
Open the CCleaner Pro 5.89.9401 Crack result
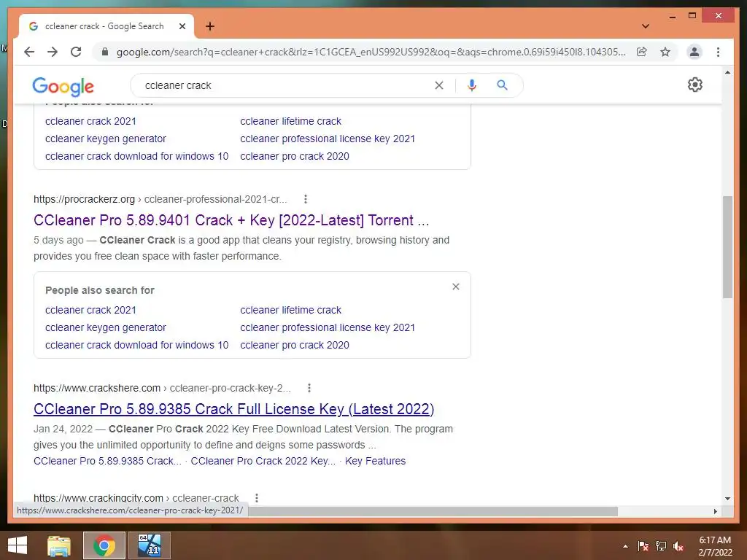231,220
